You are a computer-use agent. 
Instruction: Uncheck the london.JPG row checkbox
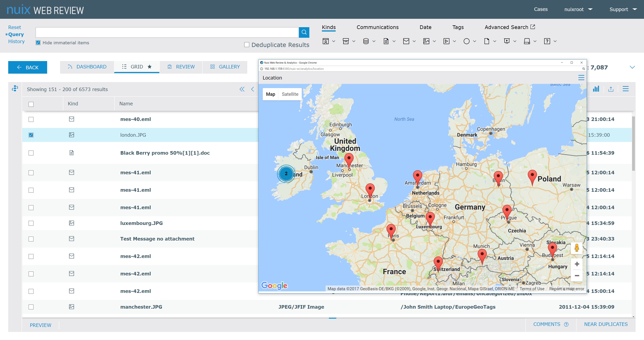point(31,135)
